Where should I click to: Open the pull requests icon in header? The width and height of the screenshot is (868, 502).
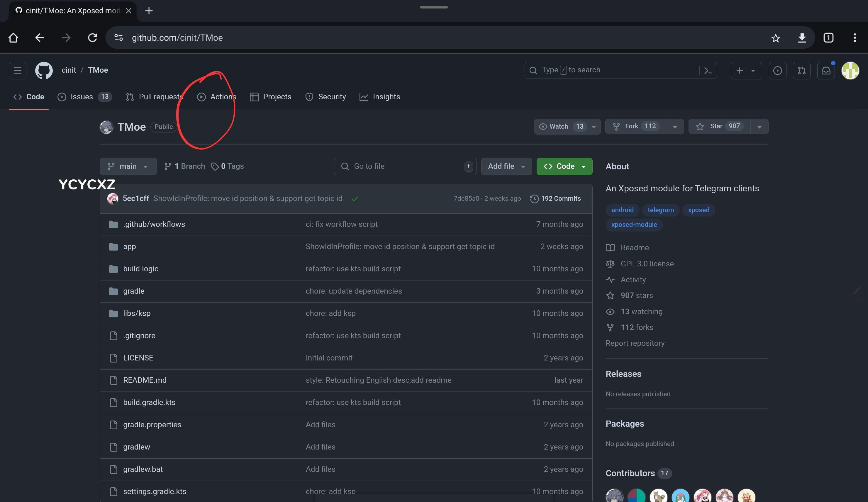(x=801, y=71)
